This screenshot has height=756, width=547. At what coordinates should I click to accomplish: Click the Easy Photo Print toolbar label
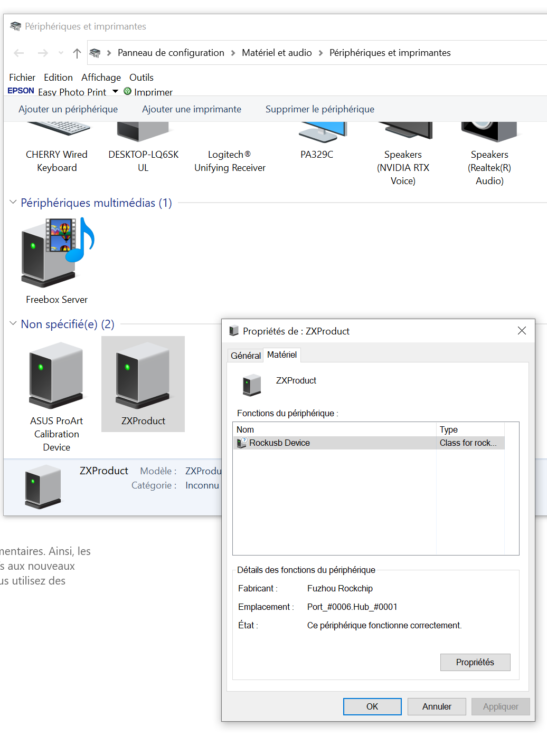72,92
